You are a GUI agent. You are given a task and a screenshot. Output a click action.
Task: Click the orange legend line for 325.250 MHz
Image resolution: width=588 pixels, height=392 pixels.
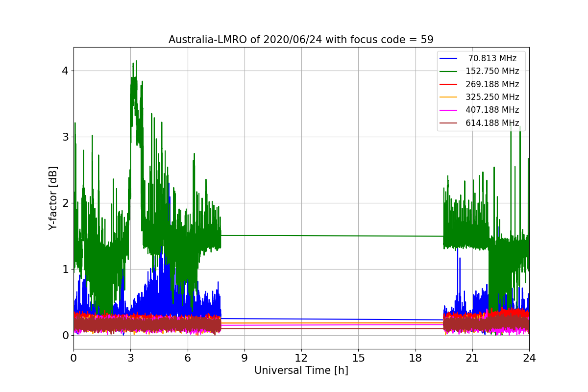point(449,97)
